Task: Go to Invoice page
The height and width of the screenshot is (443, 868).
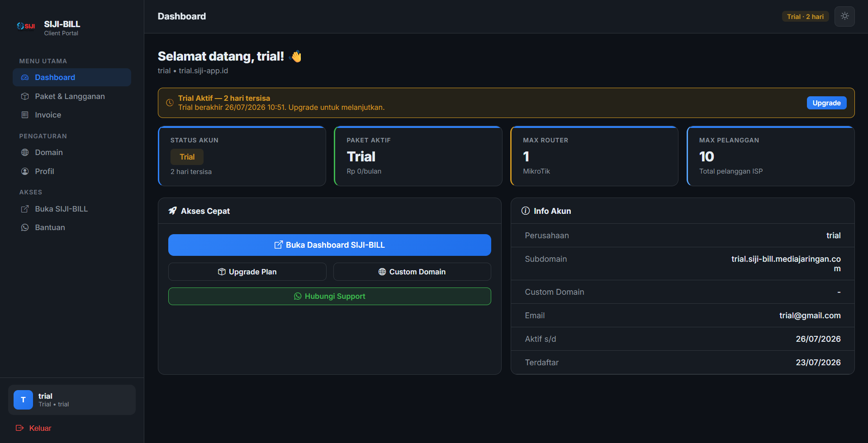Action: tap(72, 115)
